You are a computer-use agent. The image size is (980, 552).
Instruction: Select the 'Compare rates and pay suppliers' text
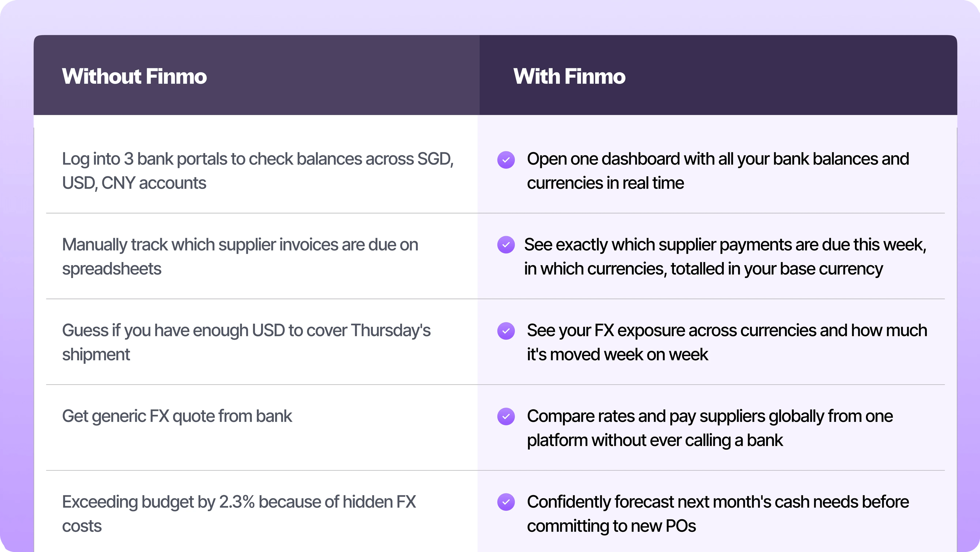[709, 428]
